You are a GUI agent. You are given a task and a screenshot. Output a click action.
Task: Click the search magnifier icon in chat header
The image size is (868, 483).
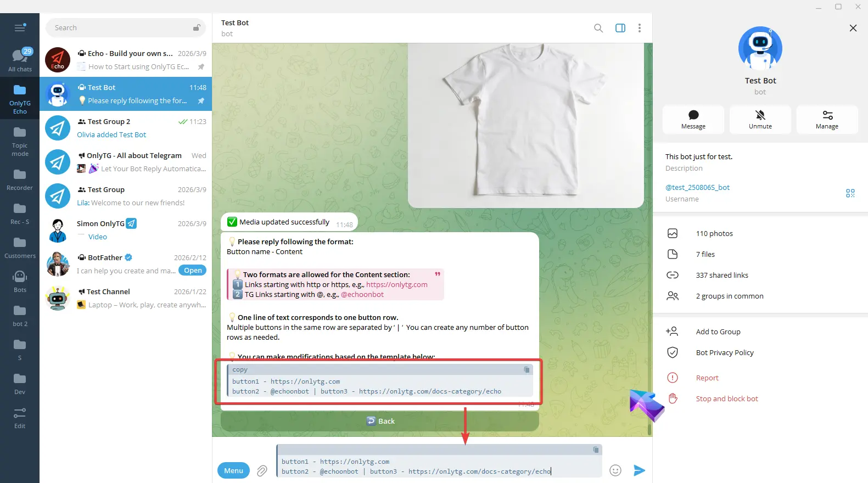598,28
